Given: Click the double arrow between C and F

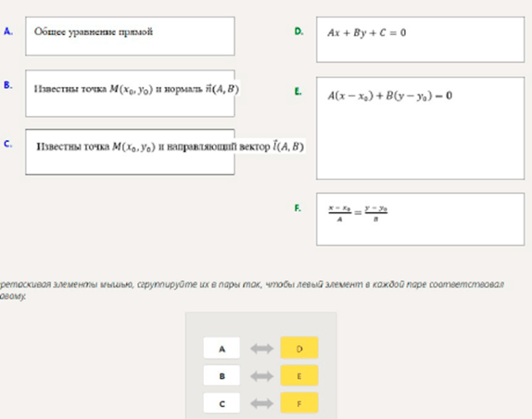Looking at the screenshot, I should (261, 403).
